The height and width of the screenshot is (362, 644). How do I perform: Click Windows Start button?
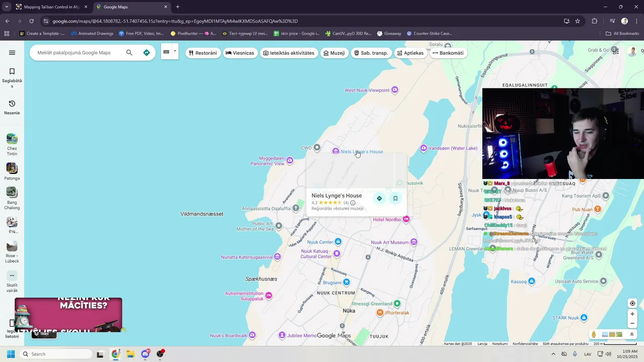[x=11, y=354]
